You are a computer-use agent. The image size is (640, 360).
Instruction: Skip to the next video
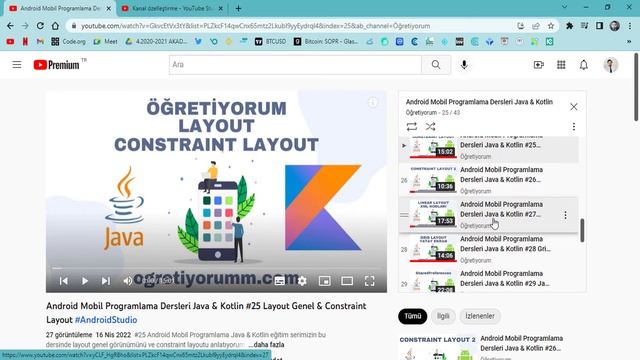[x=106, y=281]
